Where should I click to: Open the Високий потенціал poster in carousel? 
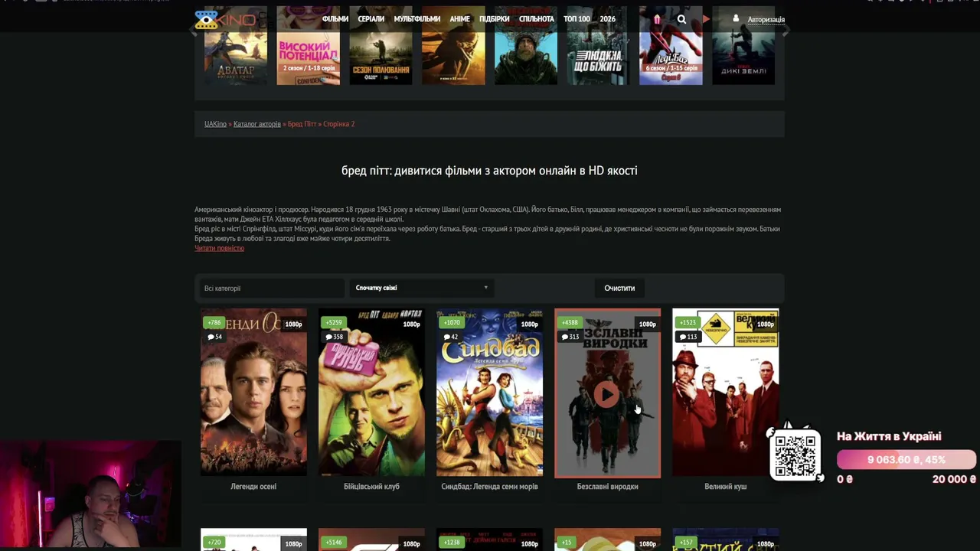point(308,46)
